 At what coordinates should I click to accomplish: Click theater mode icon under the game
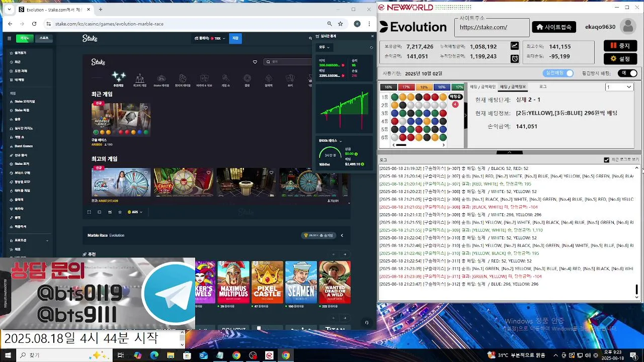99,212
